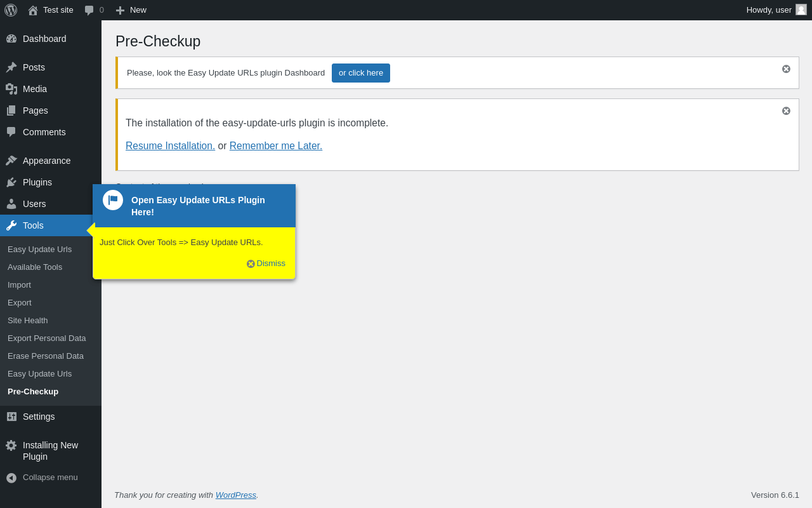Click the Posts pushpin icon

tap(11, 67)
